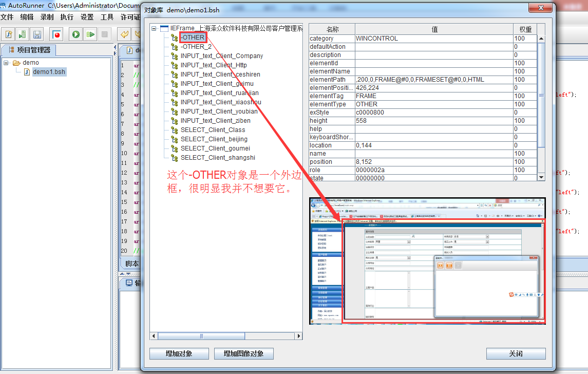Screen dimensions: 588x374
Task: Click the properties table scroll-down arrow
Action: pyautogui.click(x=541, y=177)
